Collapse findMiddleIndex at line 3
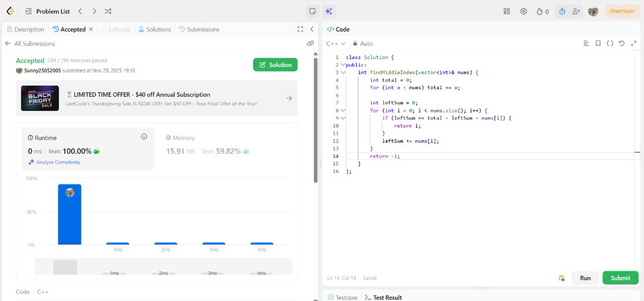This screenshot has height=301, width=644. pyautogui.click(x=343, y=72)
